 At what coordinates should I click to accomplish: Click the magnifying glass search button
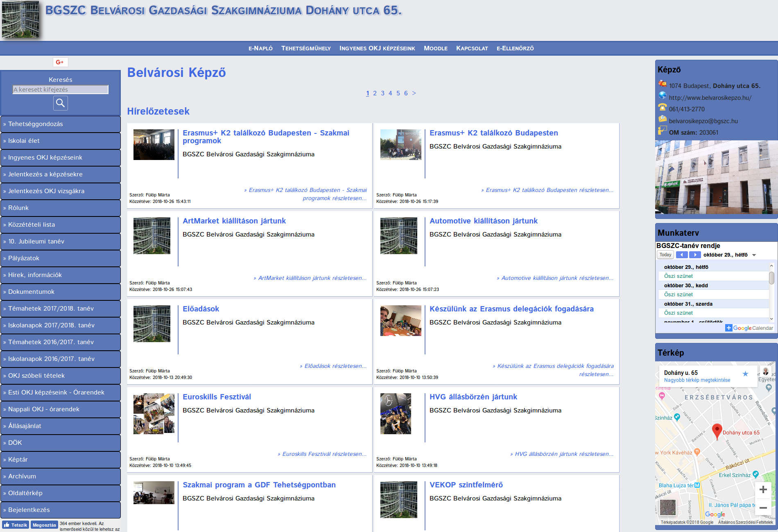click(x=61, y=103)
